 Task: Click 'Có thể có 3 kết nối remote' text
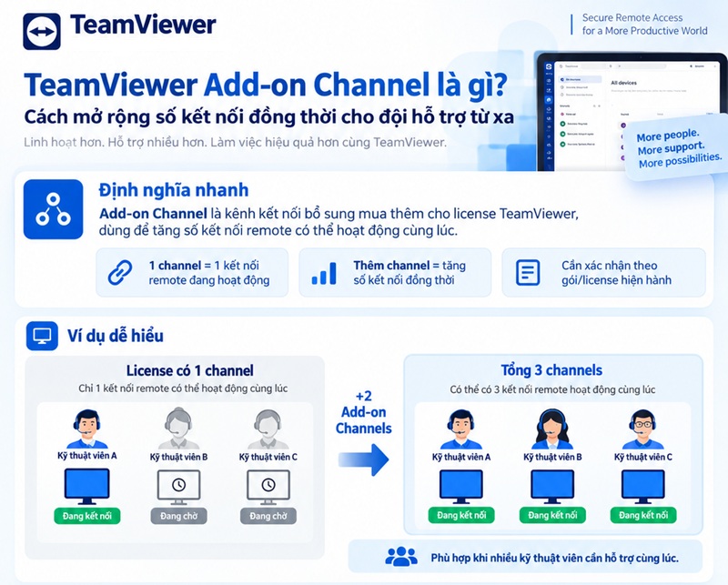(552, 389)
